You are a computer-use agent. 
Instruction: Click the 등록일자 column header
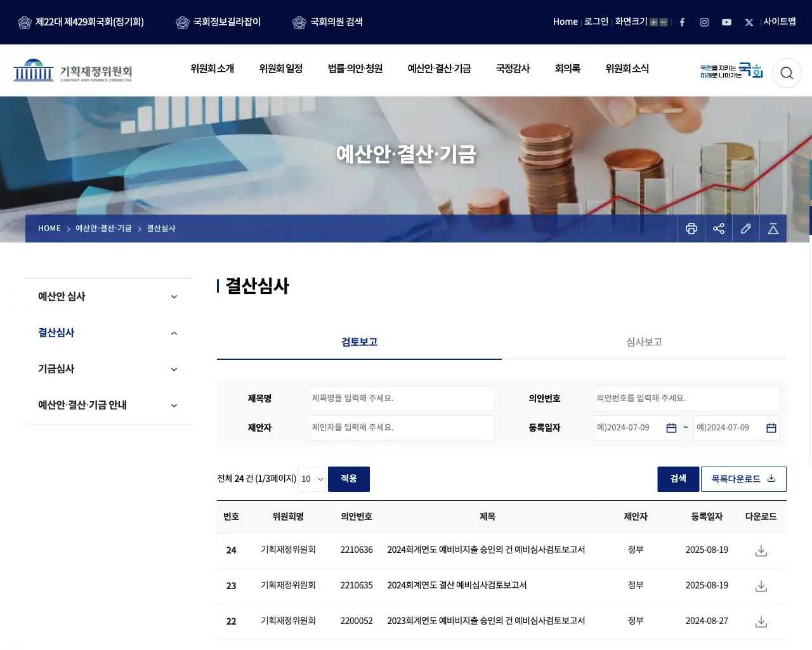coord(707,517)
